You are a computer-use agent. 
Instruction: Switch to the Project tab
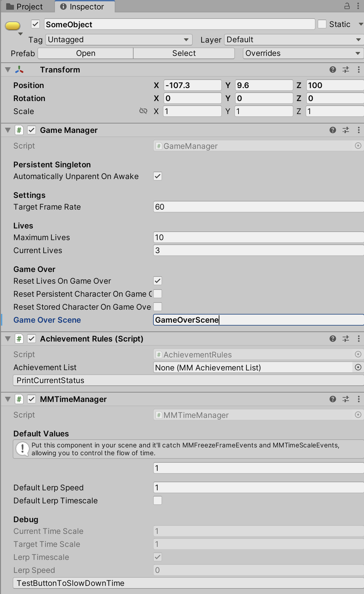[25, 6]
